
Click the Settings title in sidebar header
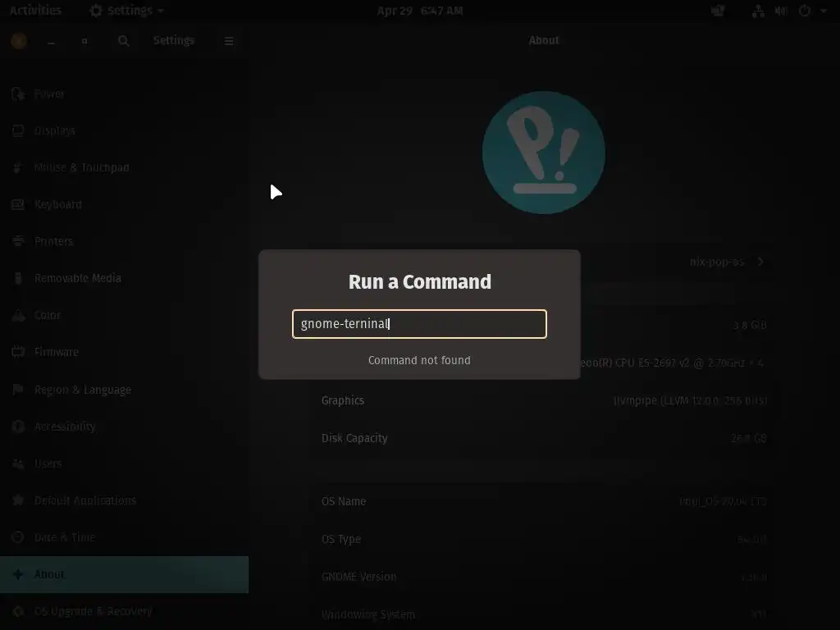click(x=174, y=41)
